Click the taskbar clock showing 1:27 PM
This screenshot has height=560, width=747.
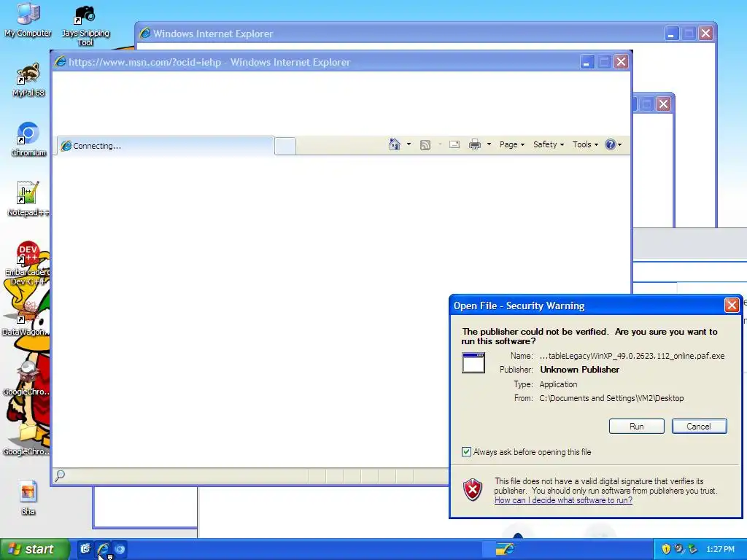(x=720, y=549)
